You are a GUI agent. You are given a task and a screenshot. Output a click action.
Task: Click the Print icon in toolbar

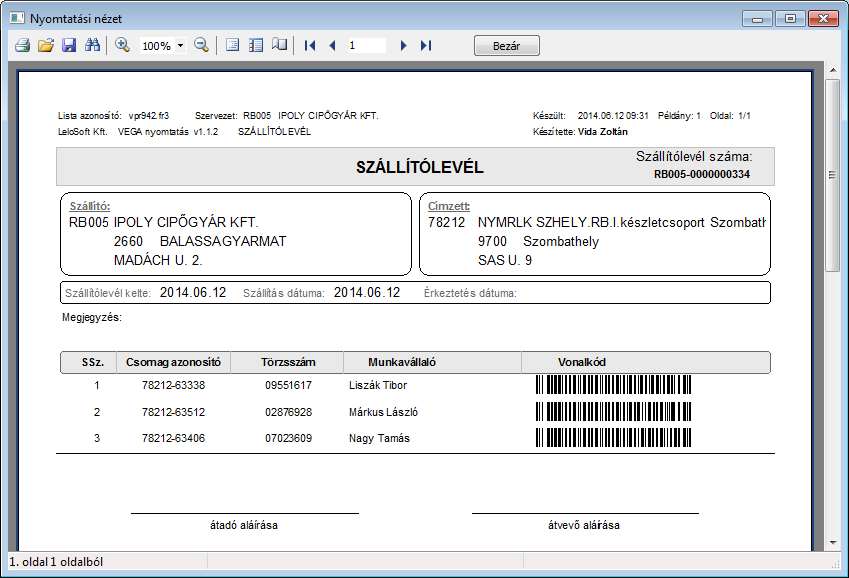[x=22, y=46]
